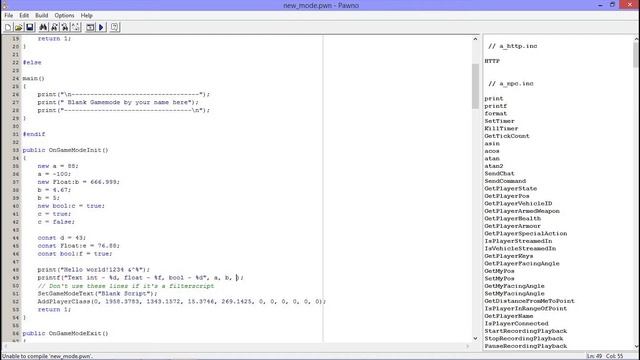Viewport: 640px width, 360px height.
Task: Select GetPlayerPos in the function list
Action: coord(507,196)
